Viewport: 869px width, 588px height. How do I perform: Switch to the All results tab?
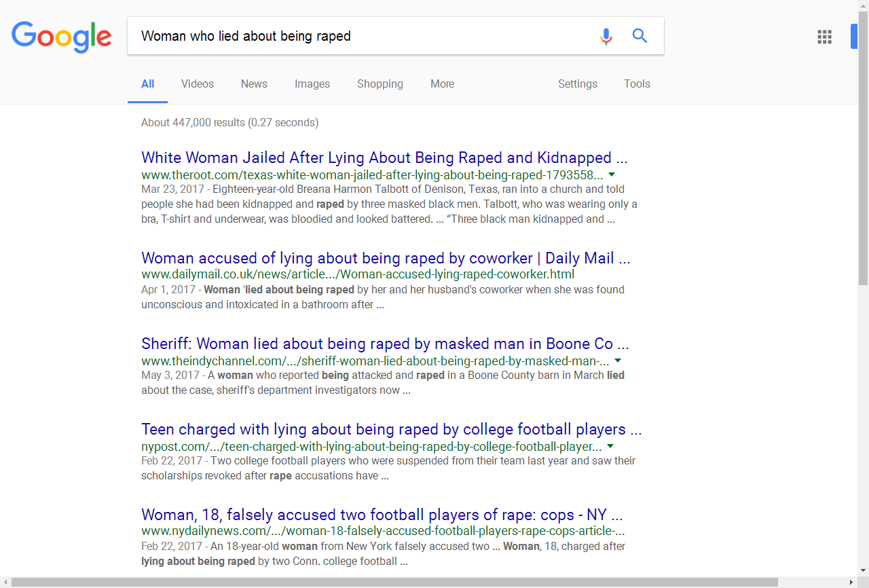[147, 84]
